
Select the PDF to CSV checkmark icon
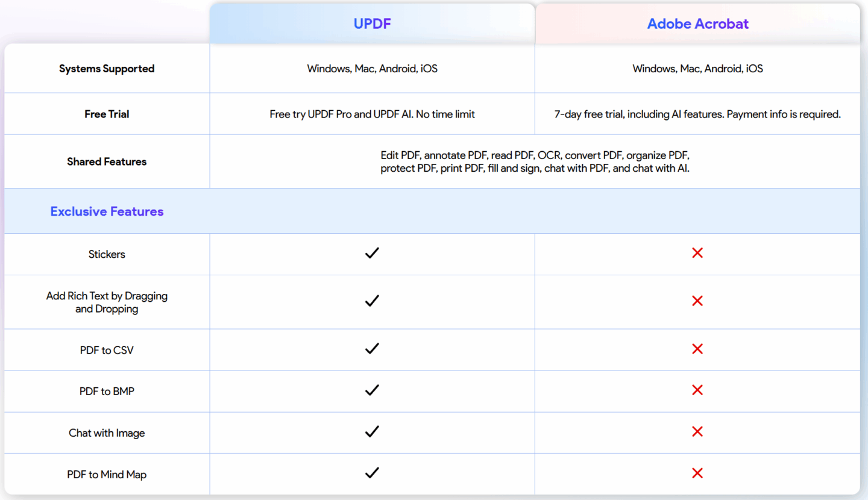pyautogui.click(x=372, y=349)
